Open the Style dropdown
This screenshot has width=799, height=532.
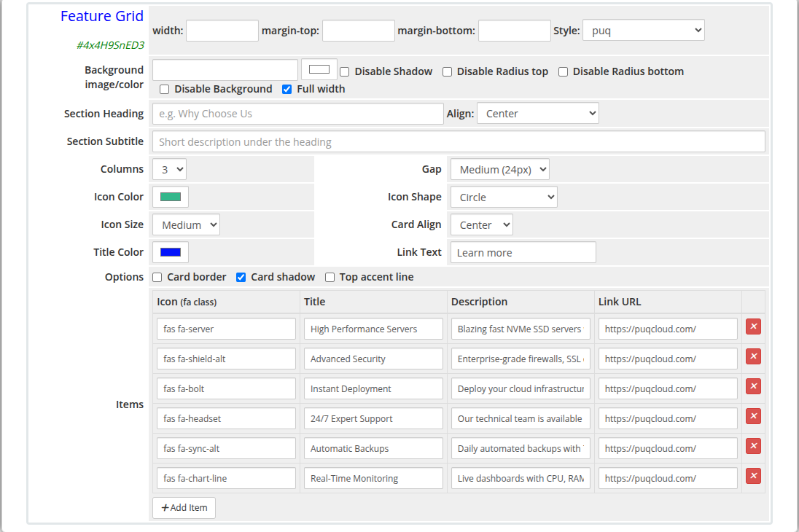643,30
